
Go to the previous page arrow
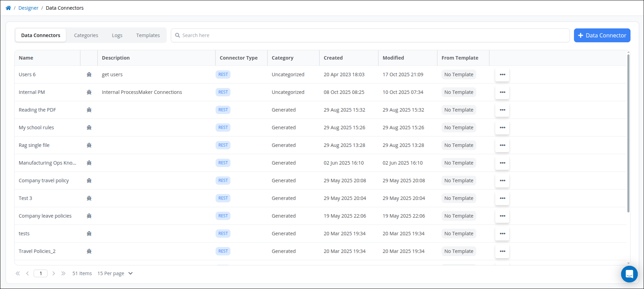(x=27, y=273)
